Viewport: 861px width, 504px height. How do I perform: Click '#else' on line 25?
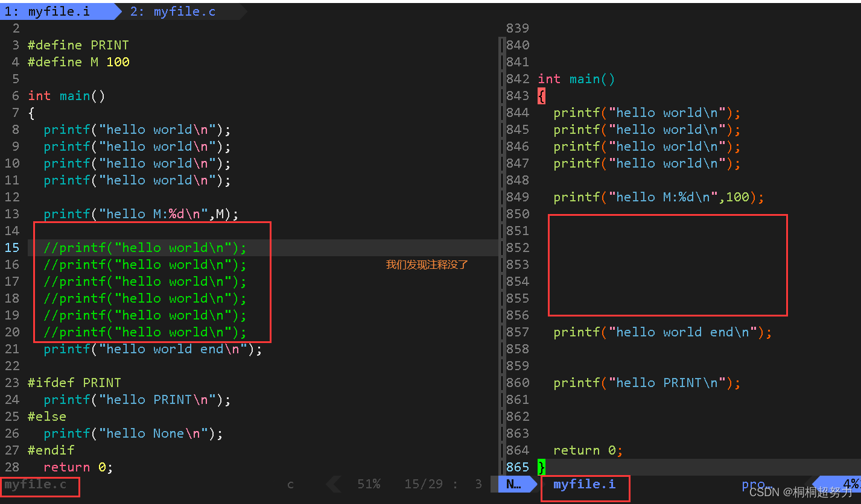pyautogui.click(x=47, y=417)
